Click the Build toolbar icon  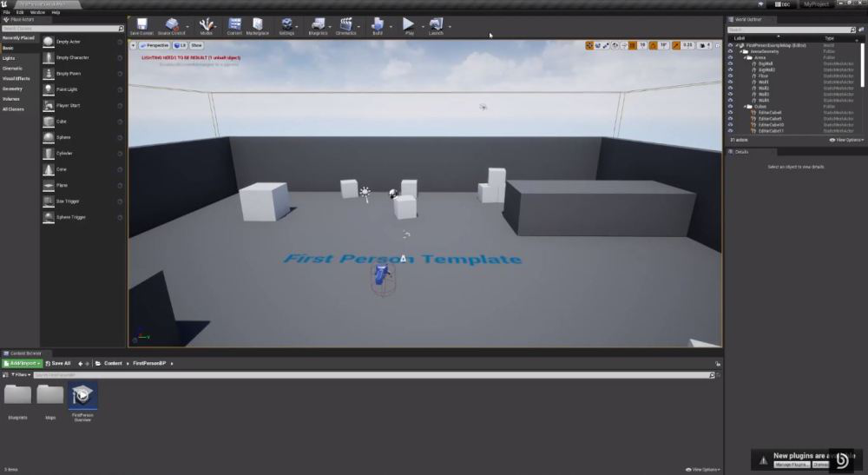(x=378, y=26)
